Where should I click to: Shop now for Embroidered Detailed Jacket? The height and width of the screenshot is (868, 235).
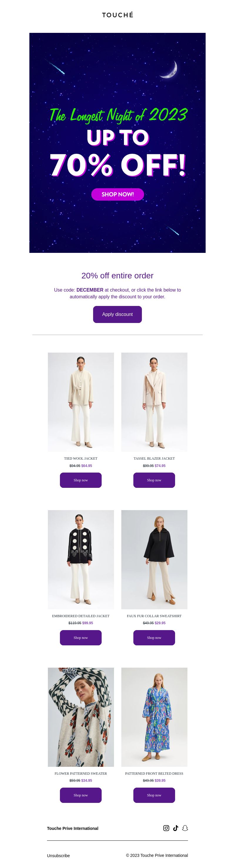pos(81,637)
